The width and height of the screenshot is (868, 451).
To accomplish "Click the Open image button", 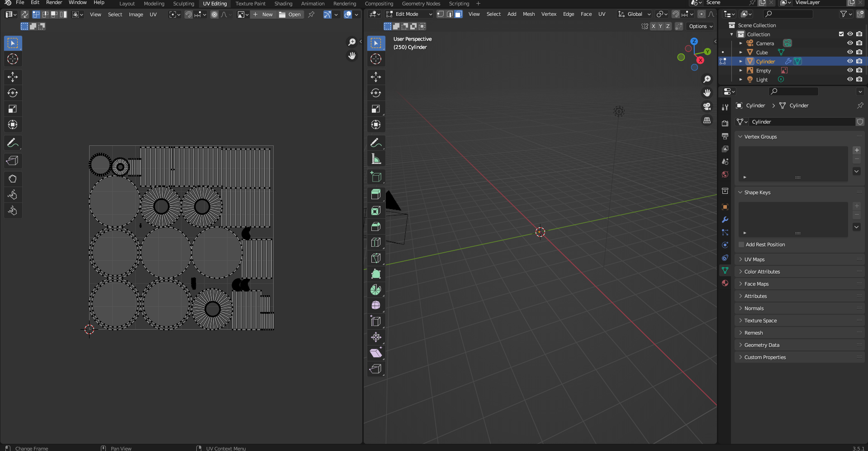I will pos(290,14).
